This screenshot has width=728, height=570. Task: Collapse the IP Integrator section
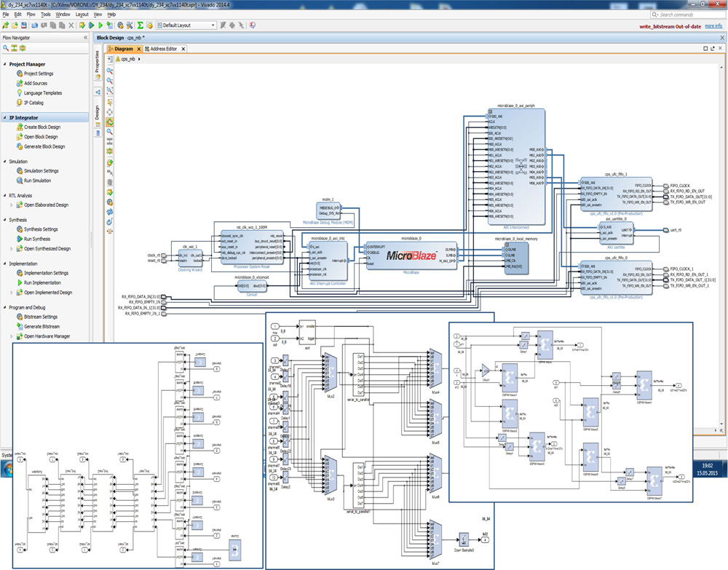pos(5,118)
